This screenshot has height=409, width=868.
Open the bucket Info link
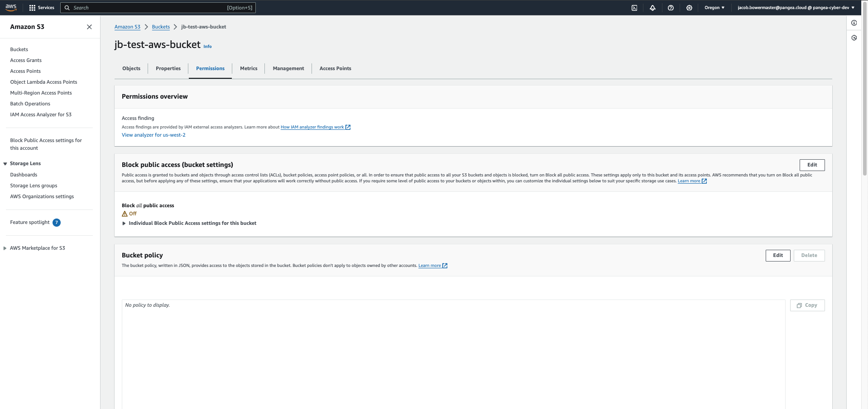[207, 47]
